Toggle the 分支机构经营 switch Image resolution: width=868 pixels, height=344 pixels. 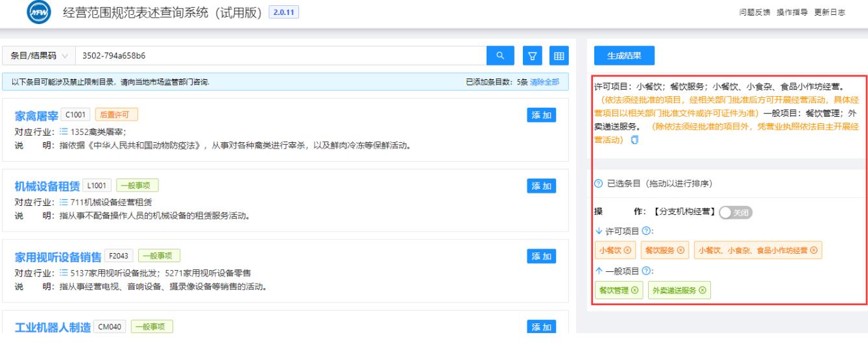click(x=736, y=212)
